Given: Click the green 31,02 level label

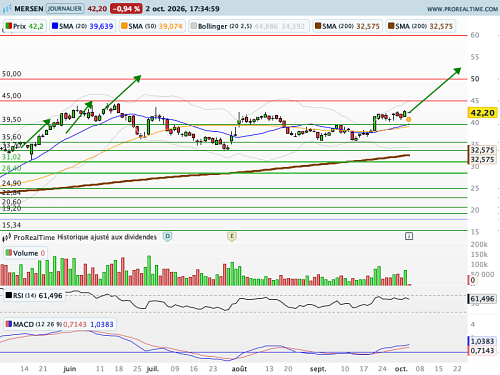Looking at the screenshot, I should [x=12, y=157].
